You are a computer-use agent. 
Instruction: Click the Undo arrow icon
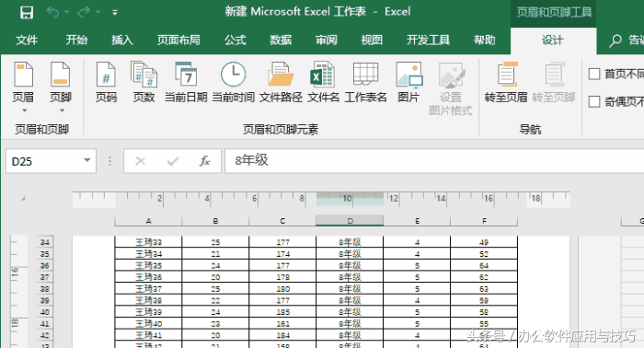pyautogui.click(x=52, y=12)
